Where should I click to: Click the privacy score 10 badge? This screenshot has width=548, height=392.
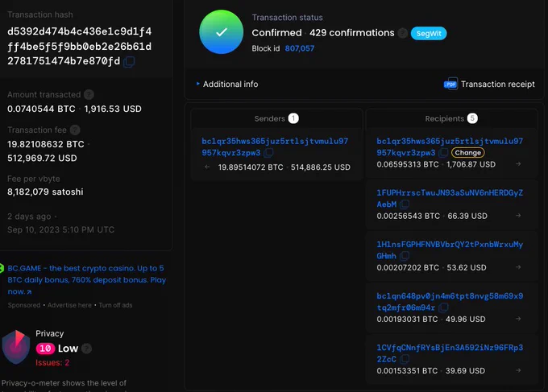click(45, 349)
